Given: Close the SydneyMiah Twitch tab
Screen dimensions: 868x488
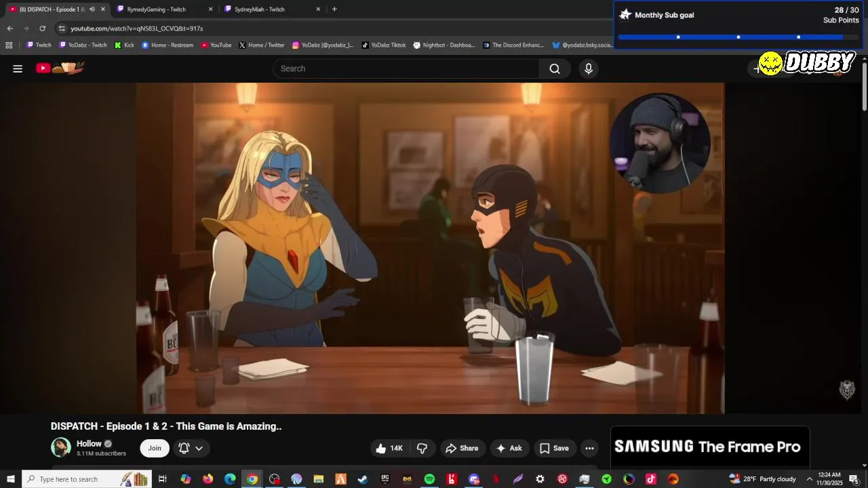Looking at the screenshot, I should [318, 9].
